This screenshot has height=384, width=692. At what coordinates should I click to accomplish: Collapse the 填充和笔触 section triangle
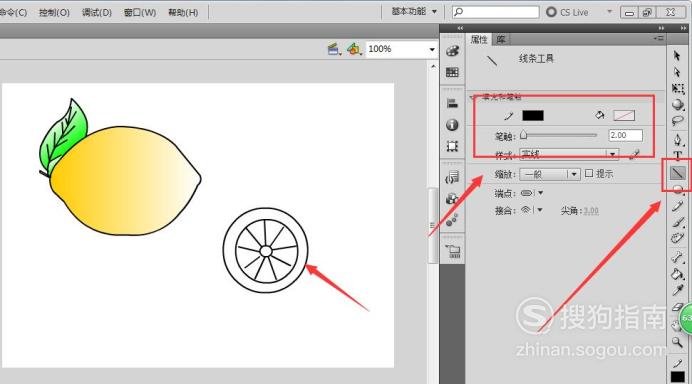point(473,97)
